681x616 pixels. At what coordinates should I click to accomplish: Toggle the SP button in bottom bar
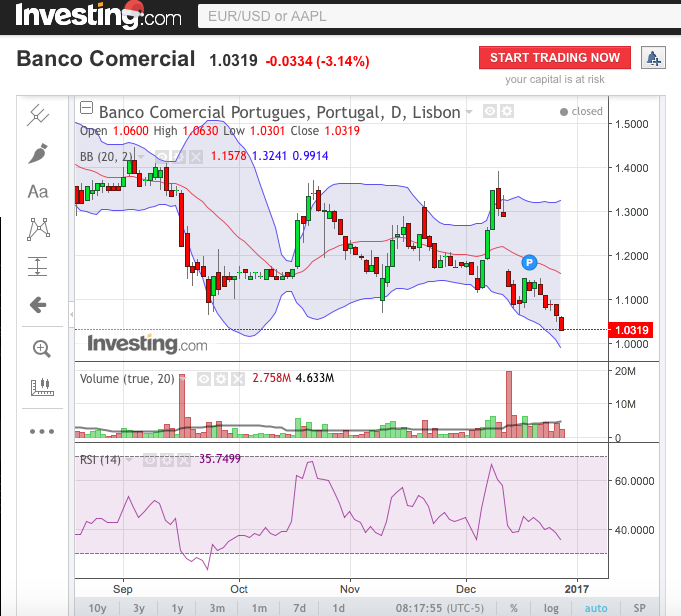coord(639,608)
